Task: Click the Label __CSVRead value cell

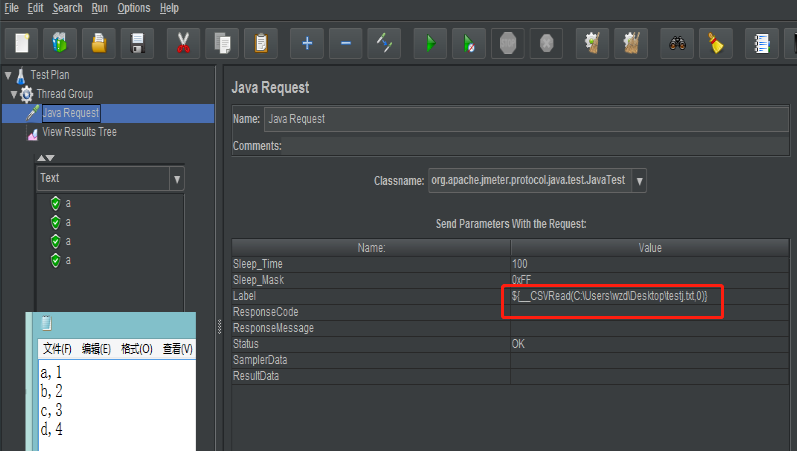Action: pos(650,296)
